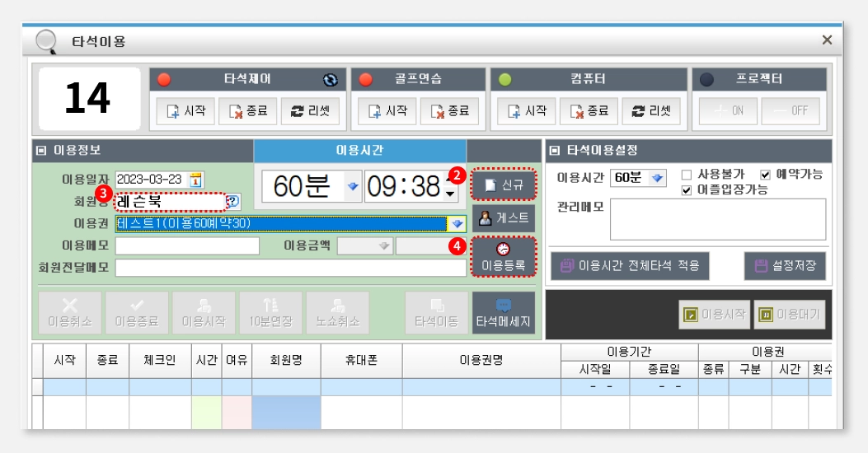Click the 여유 column header
This screenshot has height=453, width=868.
pyautogui.click(x=237, y=361)
